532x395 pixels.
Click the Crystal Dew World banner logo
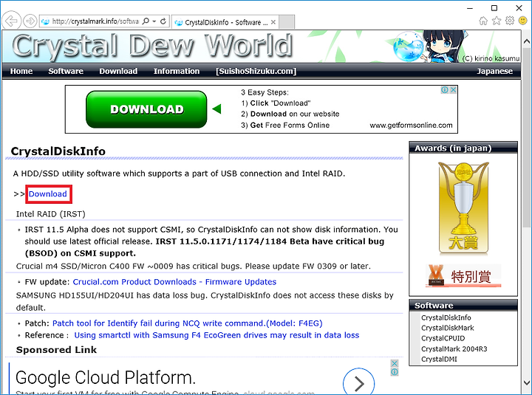pyautogui.click(x=152, y=46)
